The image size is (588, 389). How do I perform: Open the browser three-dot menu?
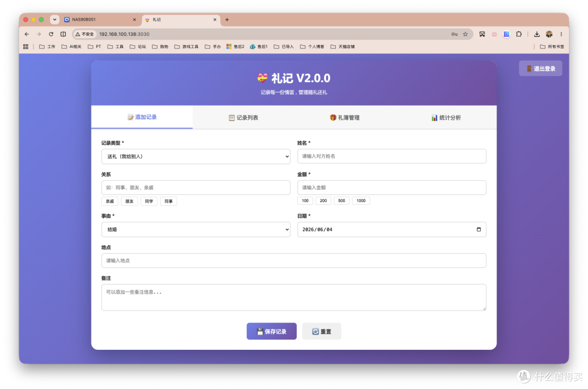pyautogui.click(x=561, y=34)
